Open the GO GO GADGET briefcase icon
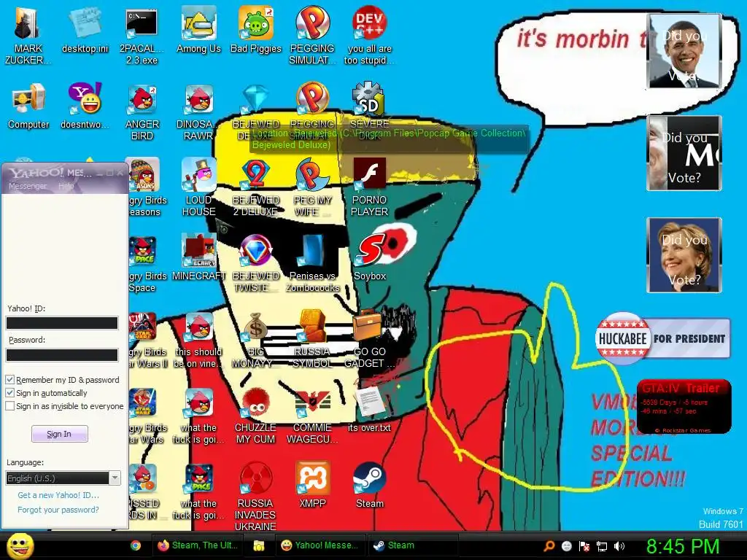 (370, 339)
